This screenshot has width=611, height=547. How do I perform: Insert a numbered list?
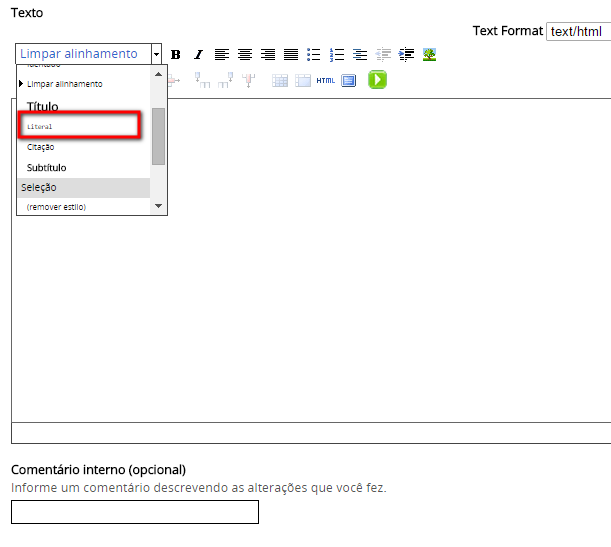(x=337, y=55)
